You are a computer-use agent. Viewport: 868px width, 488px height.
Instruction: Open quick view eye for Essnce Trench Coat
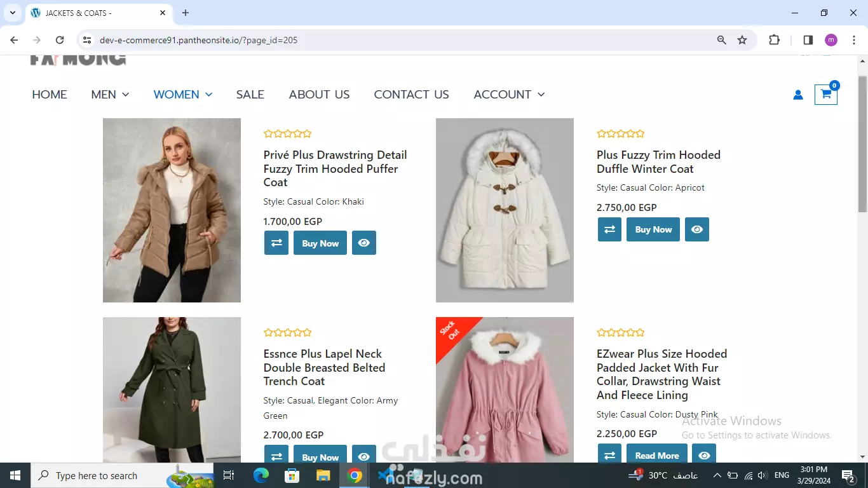pos(364,454)
